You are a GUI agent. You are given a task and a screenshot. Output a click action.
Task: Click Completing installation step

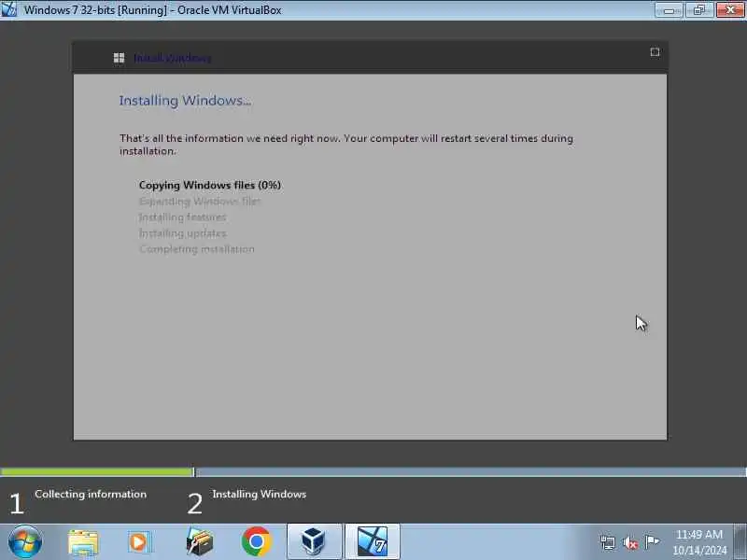(197, 249)
